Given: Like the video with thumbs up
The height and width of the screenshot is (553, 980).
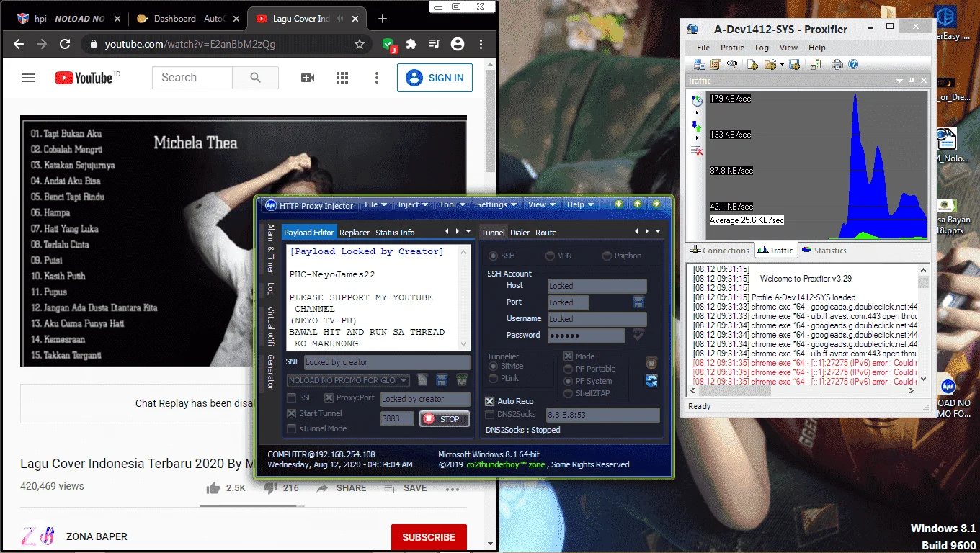Looking at the screenshot, I should 213,488.
